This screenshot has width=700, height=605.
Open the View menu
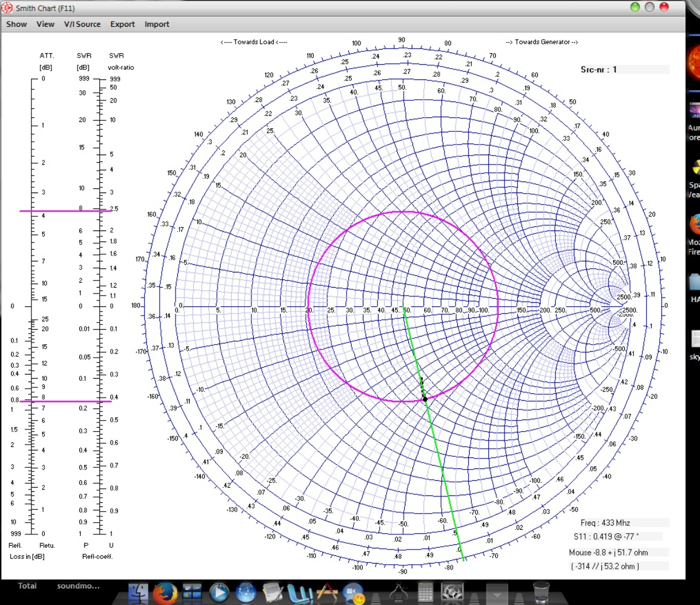coord(45,24)
